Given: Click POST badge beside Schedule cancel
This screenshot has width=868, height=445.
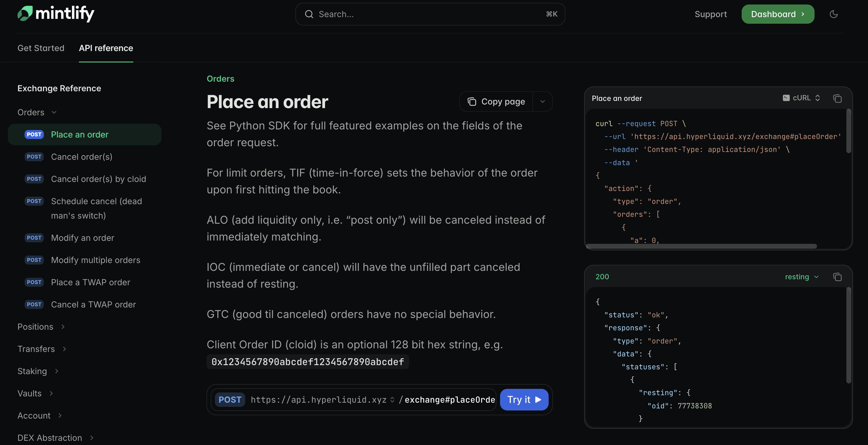Looking at the screenshot, I should (34, 201).
